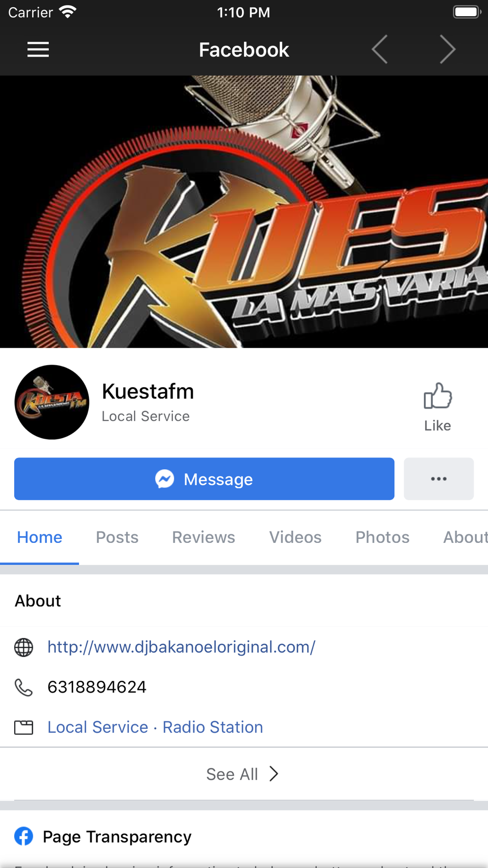Tap the forward navigation arrow
Viewport: 488px width, 868px height.
(x=447, y=49)
